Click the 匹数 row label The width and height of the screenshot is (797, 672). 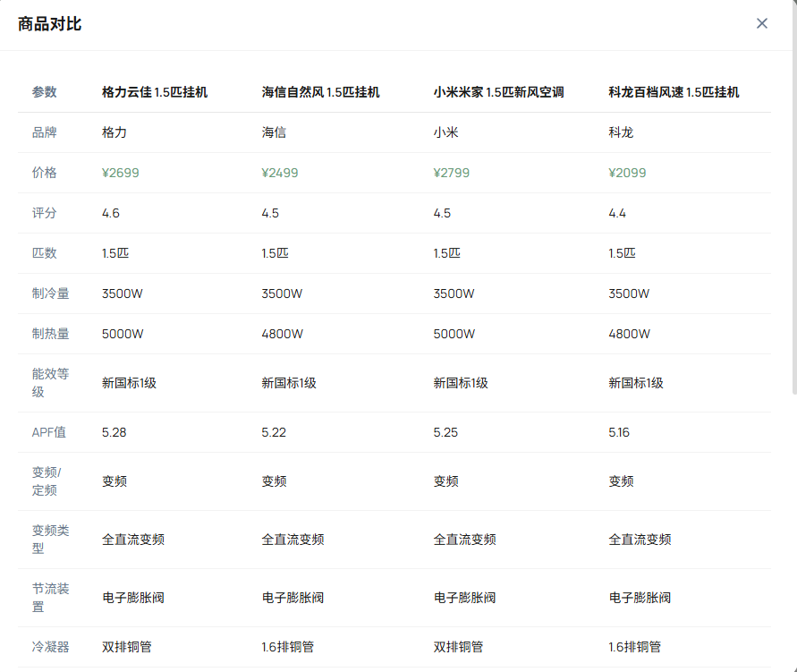(44, 253)
